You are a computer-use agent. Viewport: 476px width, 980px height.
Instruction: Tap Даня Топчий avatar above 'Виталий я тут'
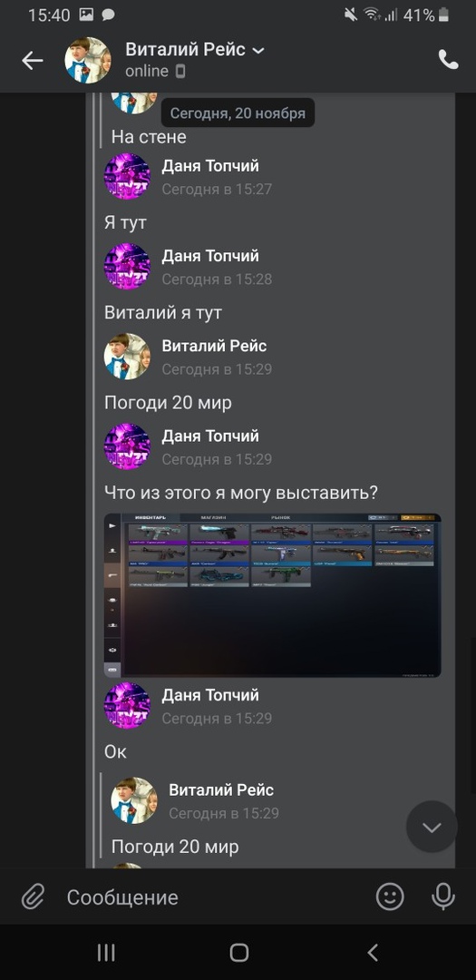tap(127, 266)
